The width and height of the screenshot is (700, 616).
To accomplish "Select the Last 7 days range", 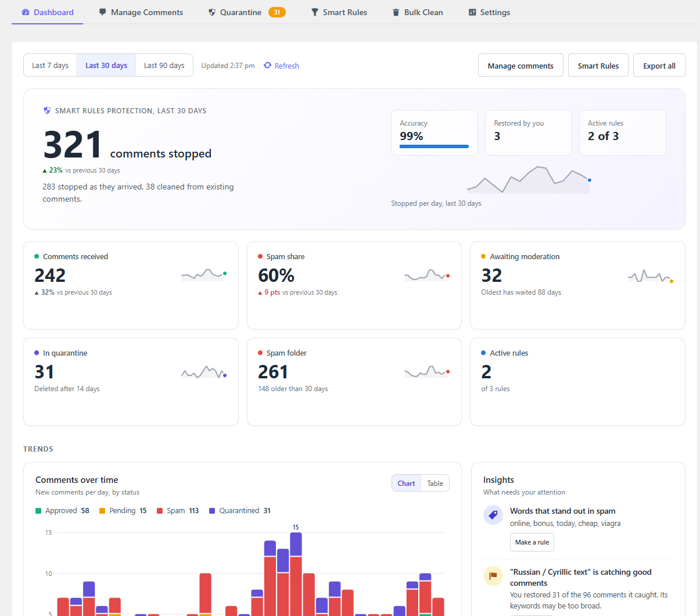I will pyautogui.click(x=50, y=66).
